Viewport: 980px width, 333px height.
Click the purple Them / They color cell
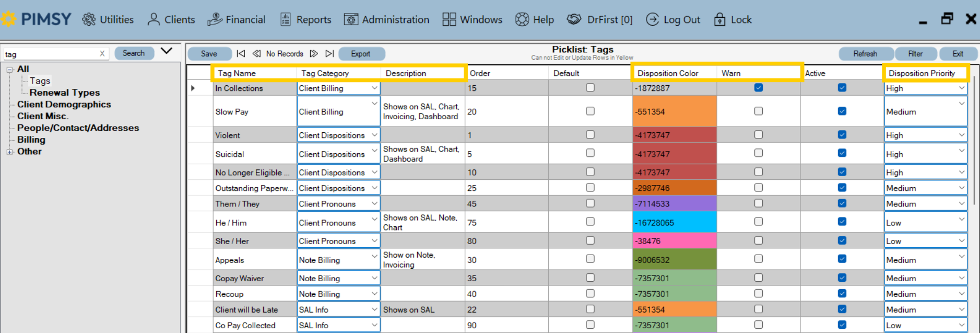(x=674, y=204)
